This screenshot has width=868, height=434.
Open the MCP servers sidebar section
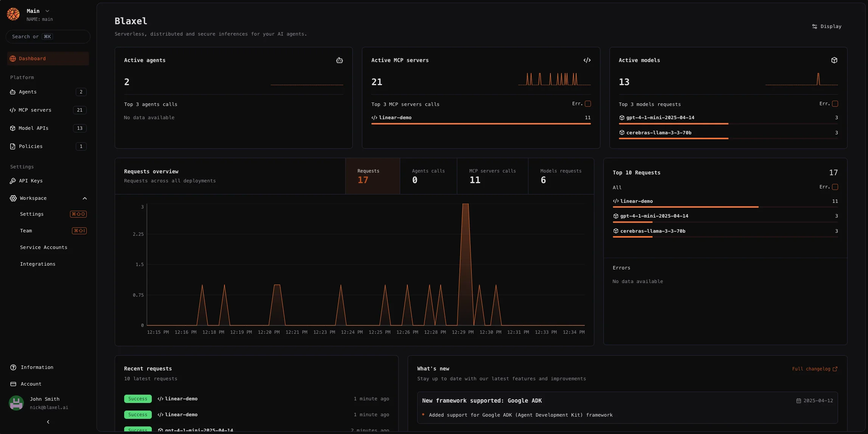(35, 110)
